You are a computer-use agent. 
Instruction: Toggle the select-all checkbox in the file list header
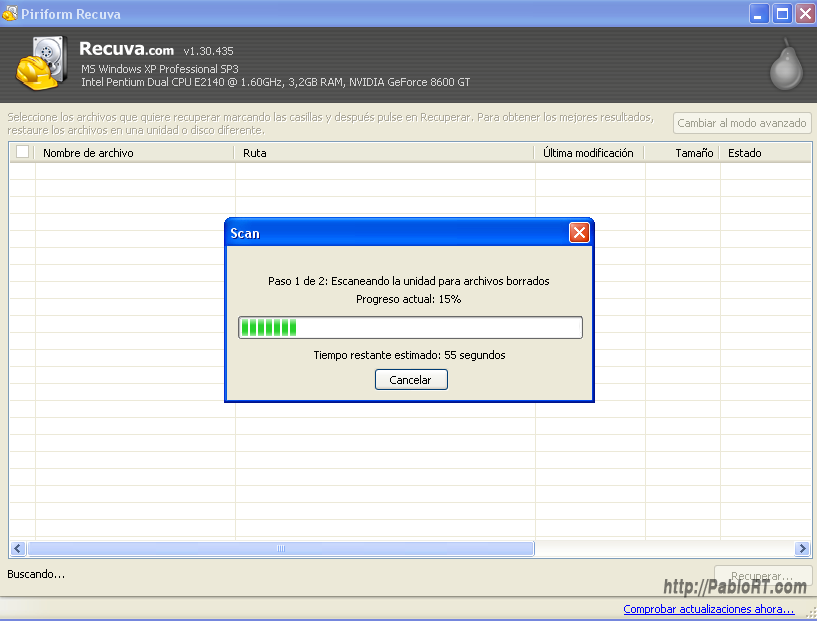(x=23, y=153)
